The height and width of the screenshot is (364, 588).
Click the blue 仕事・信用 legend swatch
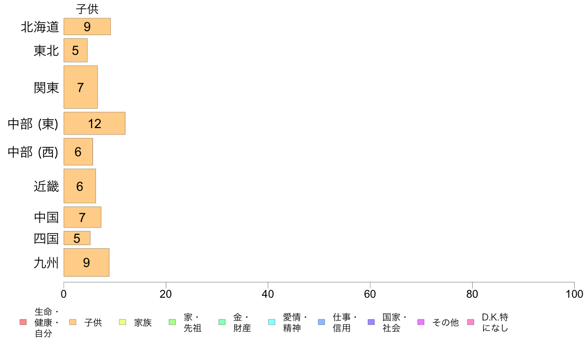tap(321, 322)
